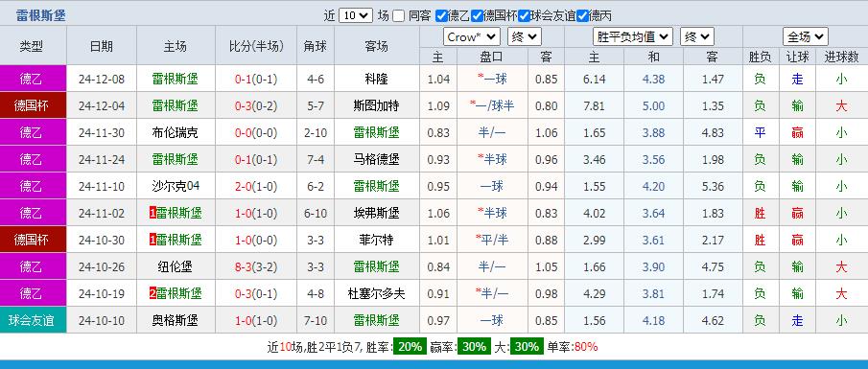Viewport: 868px width, 369px height.
Task: Uncheck the 德乙 league checkbox
Action: click(441, 16)
